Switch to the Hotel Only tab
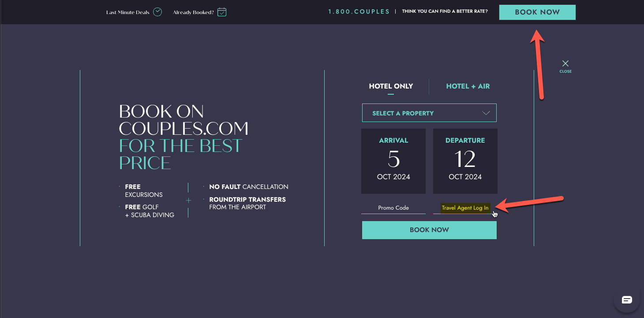This screenshot has width=644, height=318. point(391,86)
